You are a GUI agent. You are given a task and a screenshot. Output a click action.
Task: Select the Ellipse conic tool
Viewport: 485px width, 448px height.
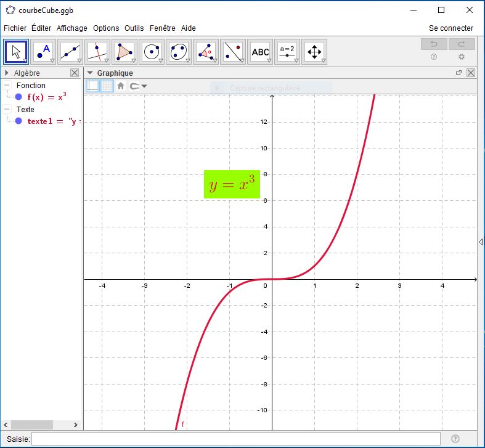pyautogui.click(x=179, y=52)
